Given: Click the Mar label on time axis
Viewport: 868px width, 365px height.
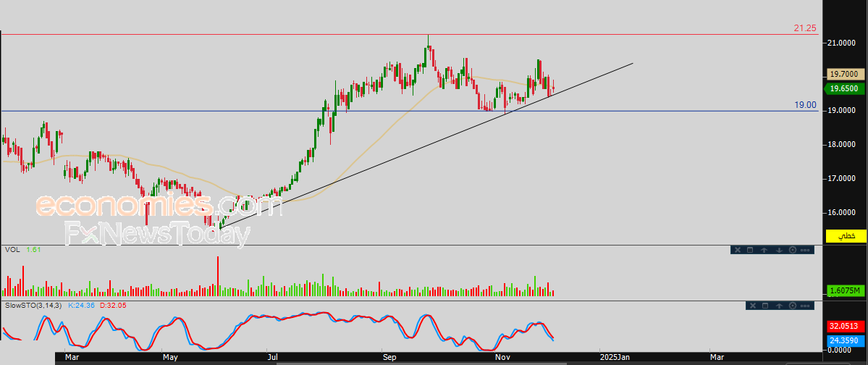Looking at the screenshot, I should click(x=72, y=358).
